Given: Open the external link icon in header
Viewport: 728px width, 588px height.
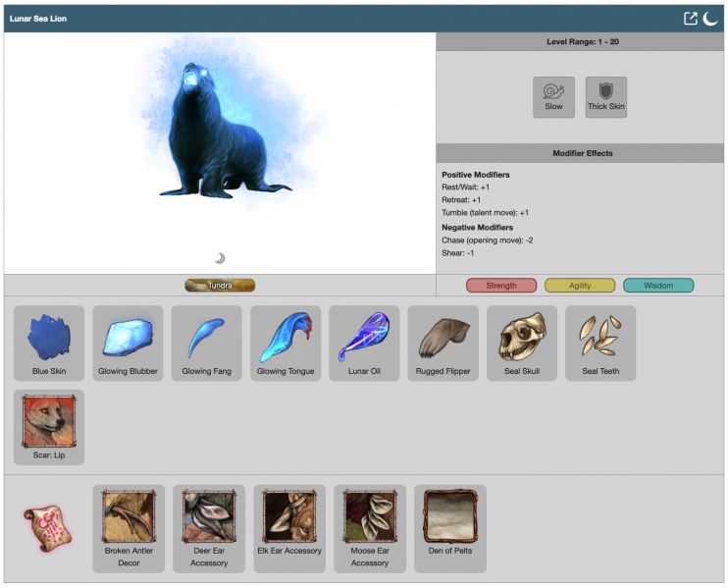Looking at the screenshot, I should pyautogui.click(x=691, y=19).
